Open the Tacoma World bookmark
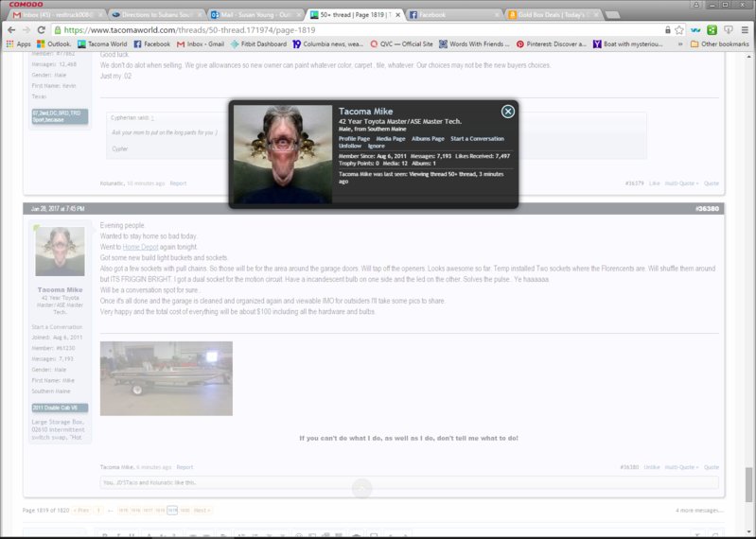 click(x=102, y=43)
